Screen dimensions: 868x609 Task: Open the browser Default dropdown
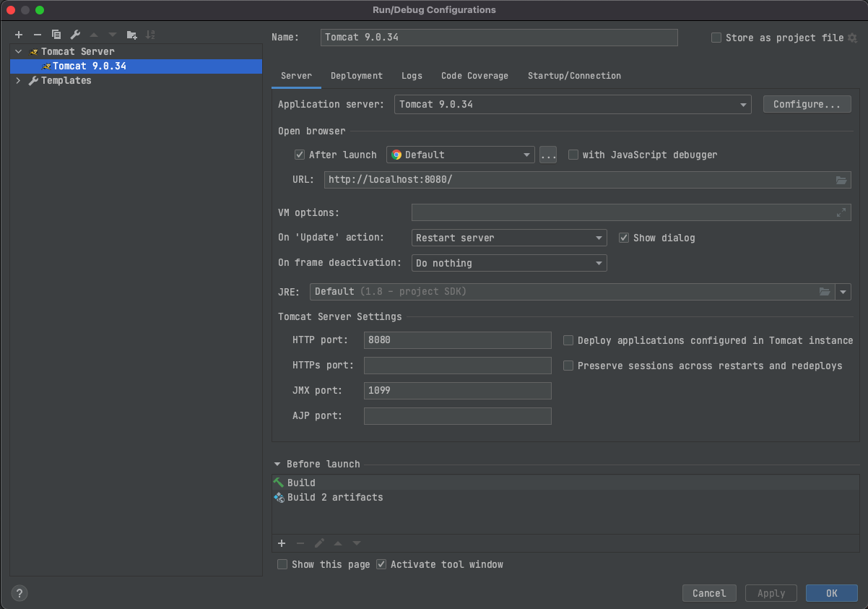click(461, 155)
